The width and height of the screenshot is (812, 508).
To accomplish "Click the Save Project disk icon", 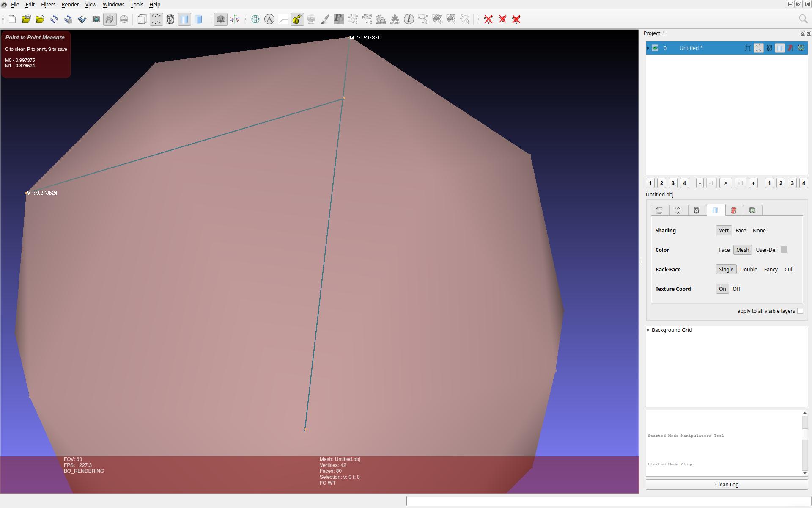I will click(82, 19).
